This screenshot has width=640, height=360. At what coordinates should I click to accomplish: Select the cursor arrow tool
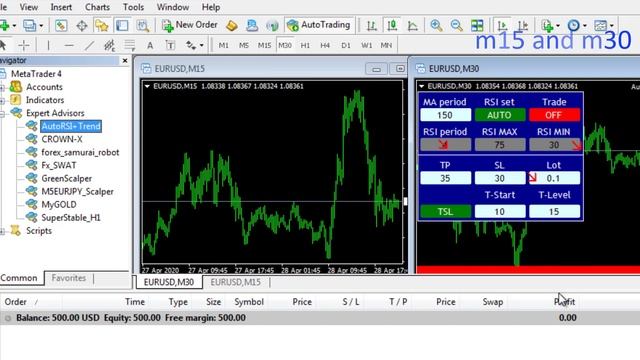[x=4, y=45]
